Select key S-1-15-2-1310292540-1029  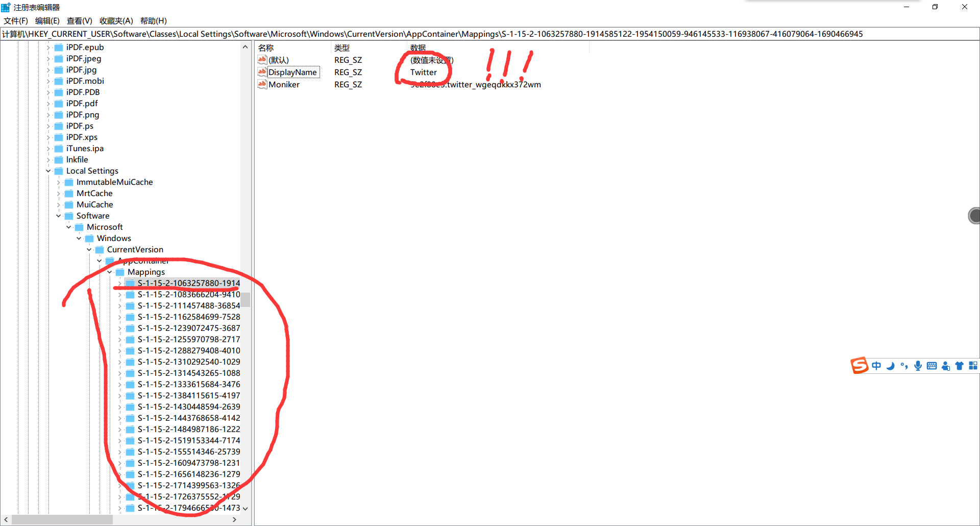tap(188, 362)
